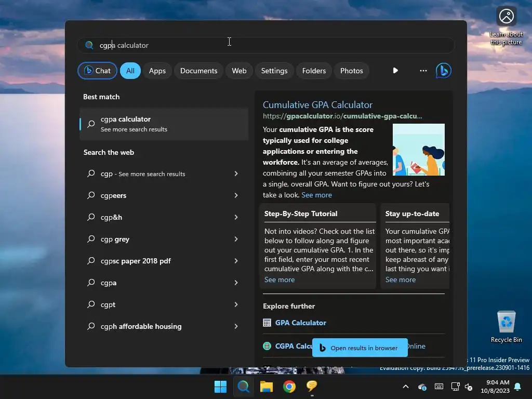Click the Stay up-to-date heading
The image size is (532, 399).
[x=412, y=214]
